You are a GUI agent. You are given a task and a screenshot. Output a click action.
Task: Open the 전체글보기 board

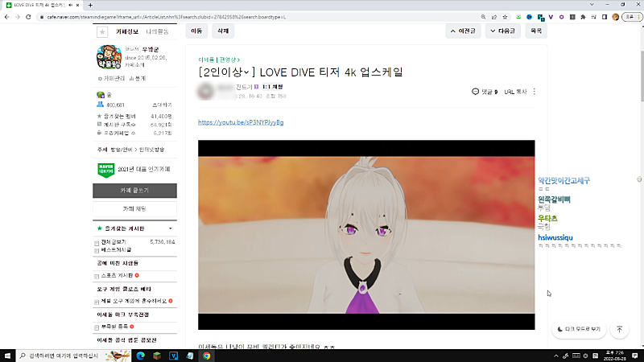(114, 242)
